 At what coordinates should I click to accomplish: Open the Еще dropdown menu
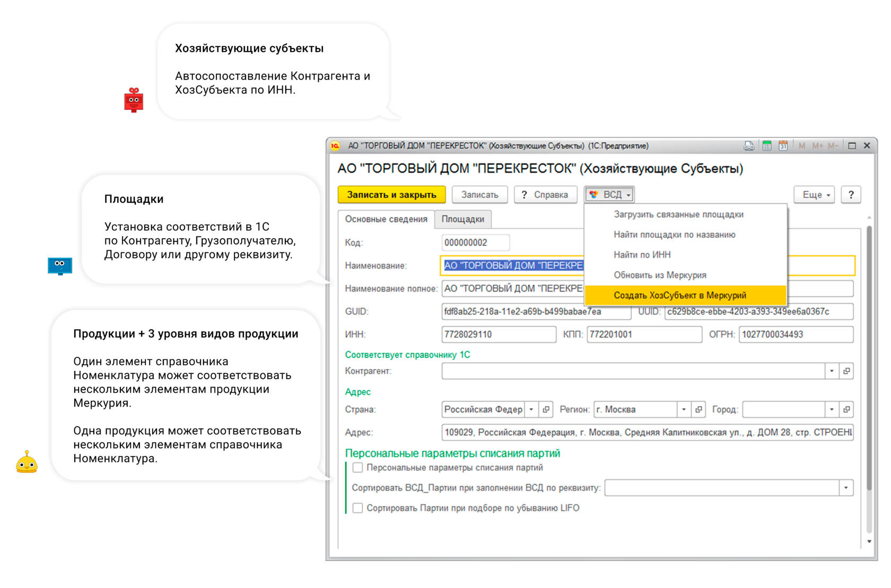click(815, 195)
